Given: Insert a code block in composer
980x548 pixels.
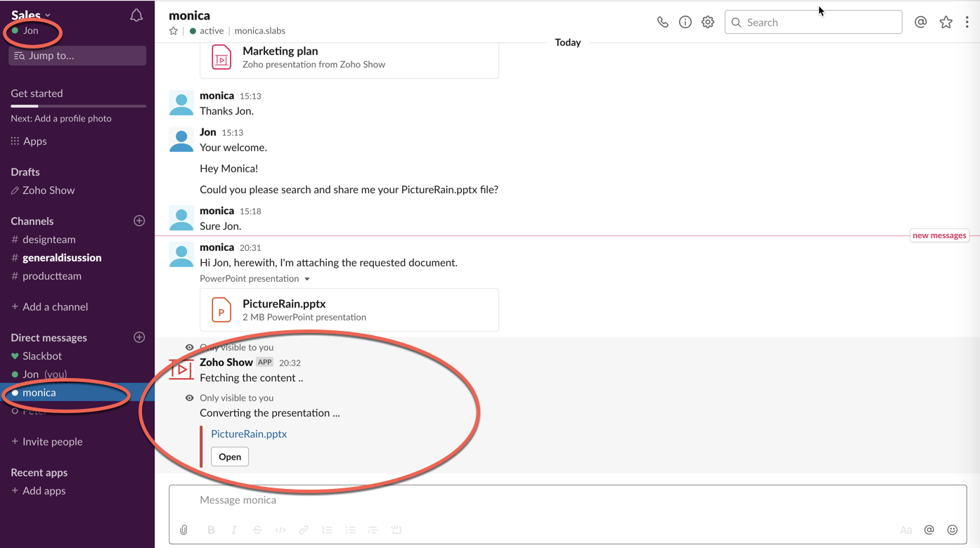Looking at the screenshot, I should (396, 530).
